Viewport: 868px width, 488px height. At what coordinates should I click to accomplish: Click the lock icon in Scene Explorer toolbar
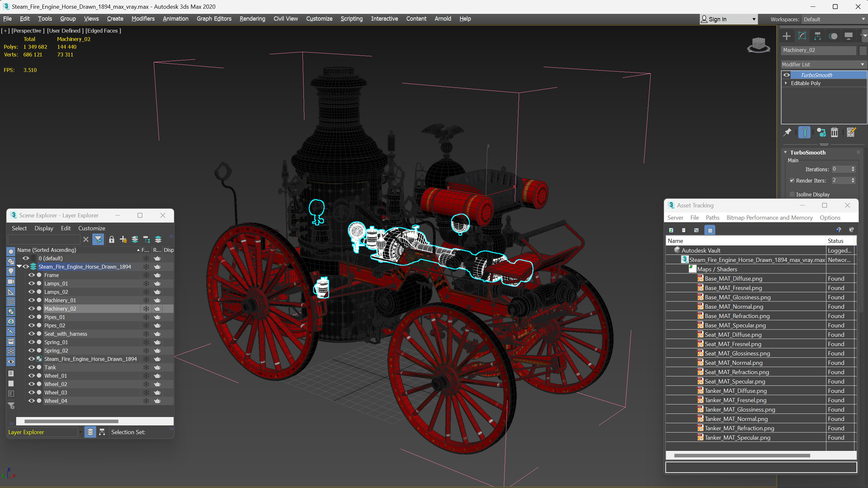(x=112, y=239)
